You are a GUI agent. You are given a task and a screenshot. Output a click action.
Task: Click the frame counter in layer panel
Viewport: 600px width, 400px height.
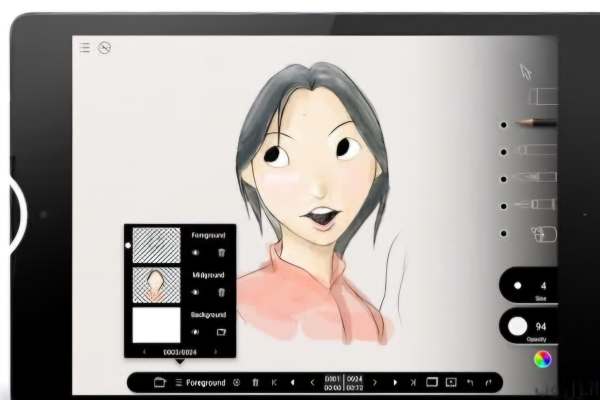point(180,352)
